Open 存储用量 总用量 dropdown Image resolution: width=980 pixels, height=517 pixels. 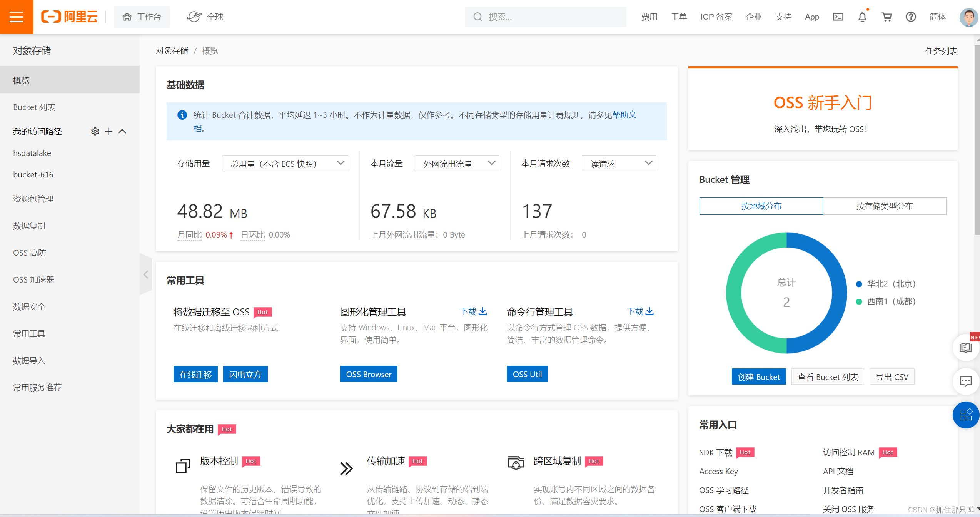tap(285, 164)
